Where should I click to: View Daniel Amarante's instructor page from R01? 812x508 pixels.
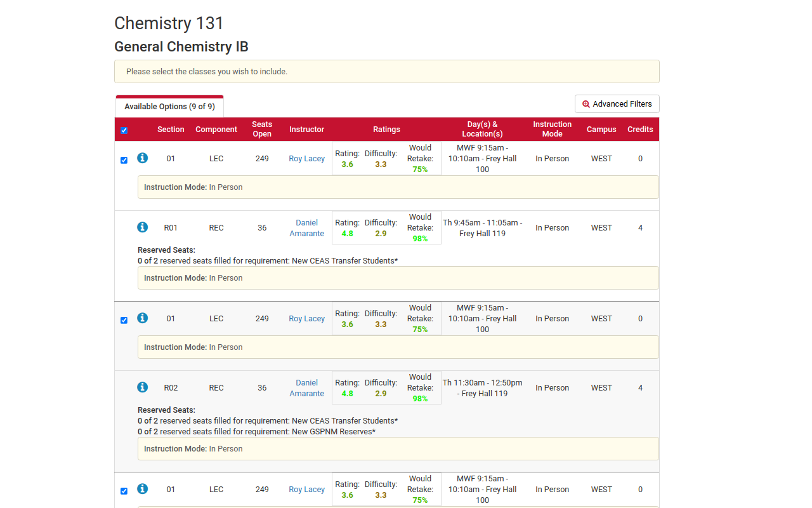point(306,227)
